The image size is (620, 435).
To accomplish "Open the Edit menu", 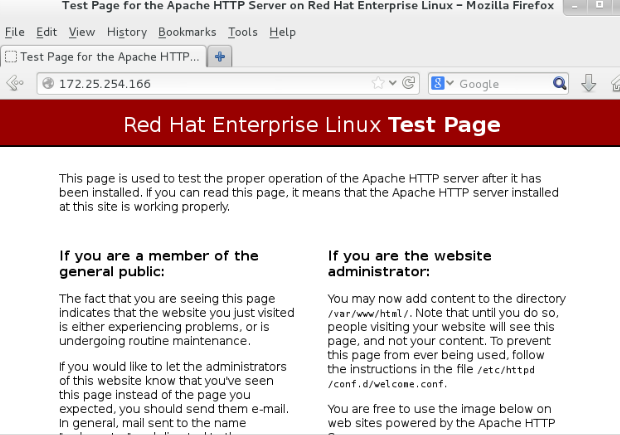I will click(47, 32).
